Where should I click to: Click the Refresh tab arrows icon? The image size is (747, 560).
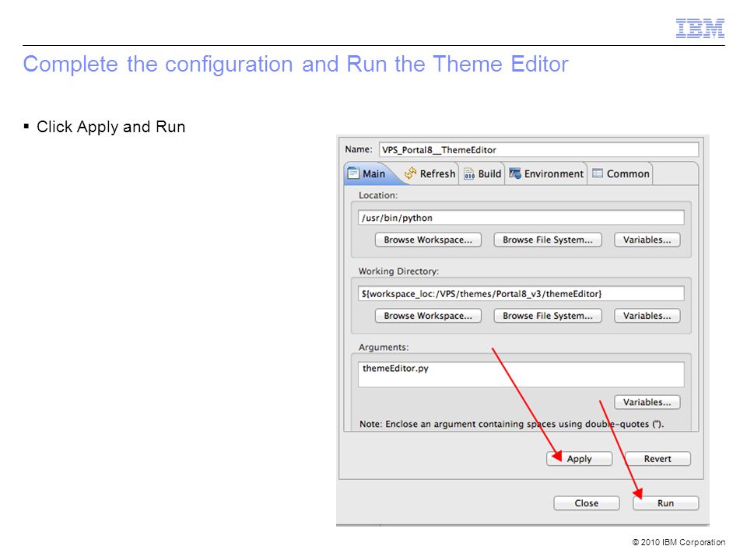coord(410,173)
